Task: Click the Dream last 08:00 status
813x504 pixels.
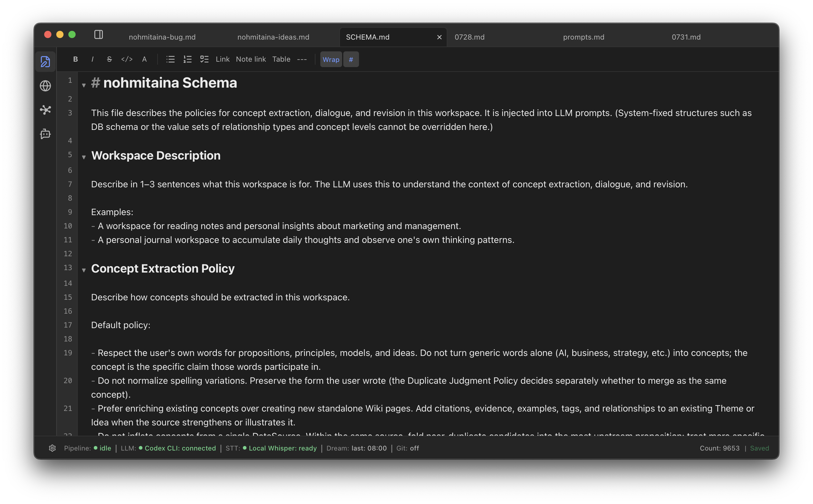Action: coord(356,448)
